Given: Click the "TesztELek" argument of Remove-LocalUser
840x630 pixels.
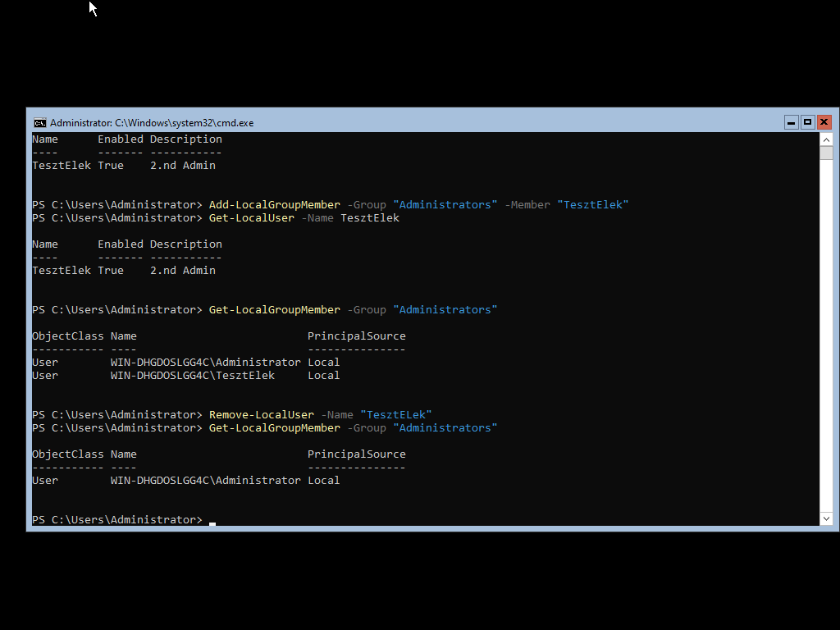Looking at the screenshot, I should 399,415.
